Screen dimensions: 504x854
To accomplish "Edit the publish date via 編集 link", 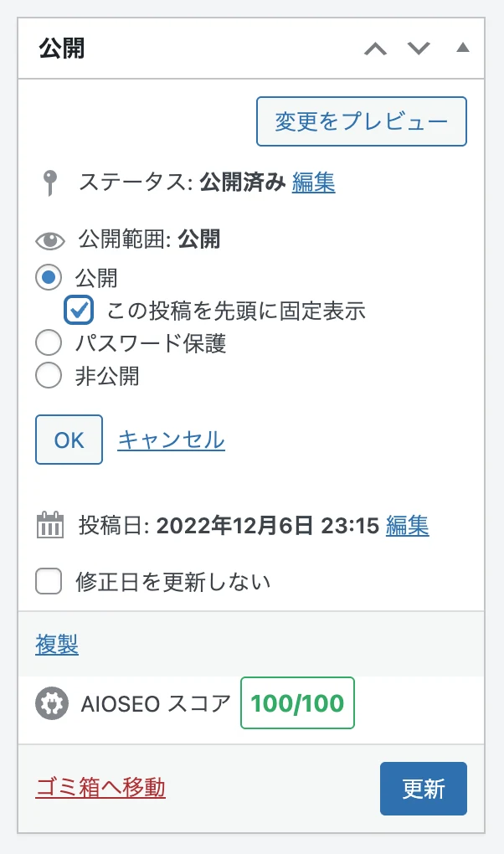I will 407,526.
